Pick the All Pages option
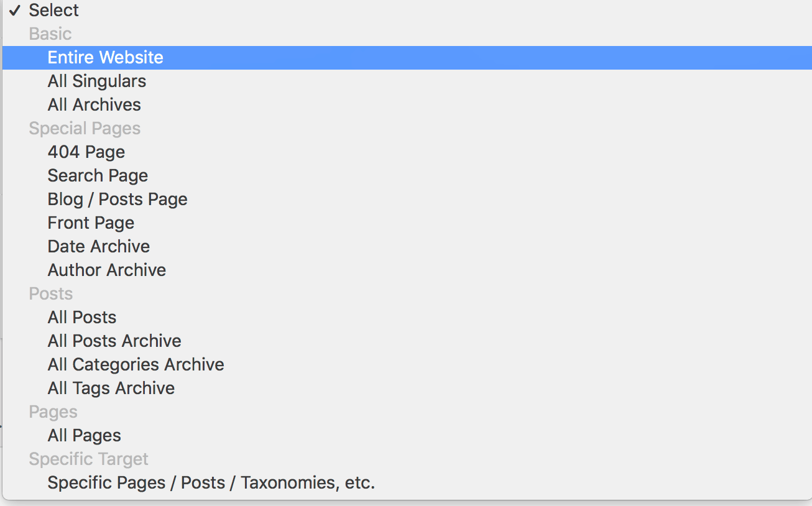 tap(84, 435)
